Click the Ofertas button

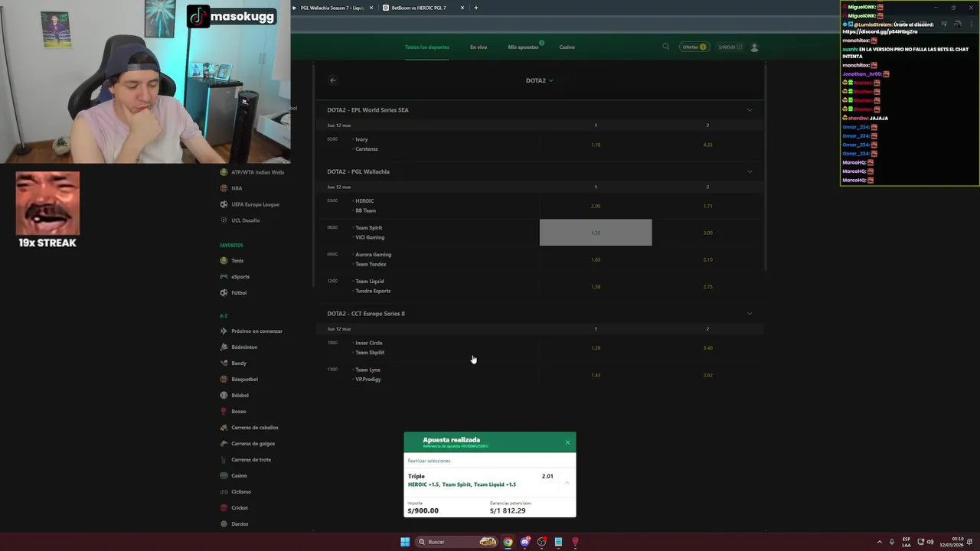(x=694, y=47)
